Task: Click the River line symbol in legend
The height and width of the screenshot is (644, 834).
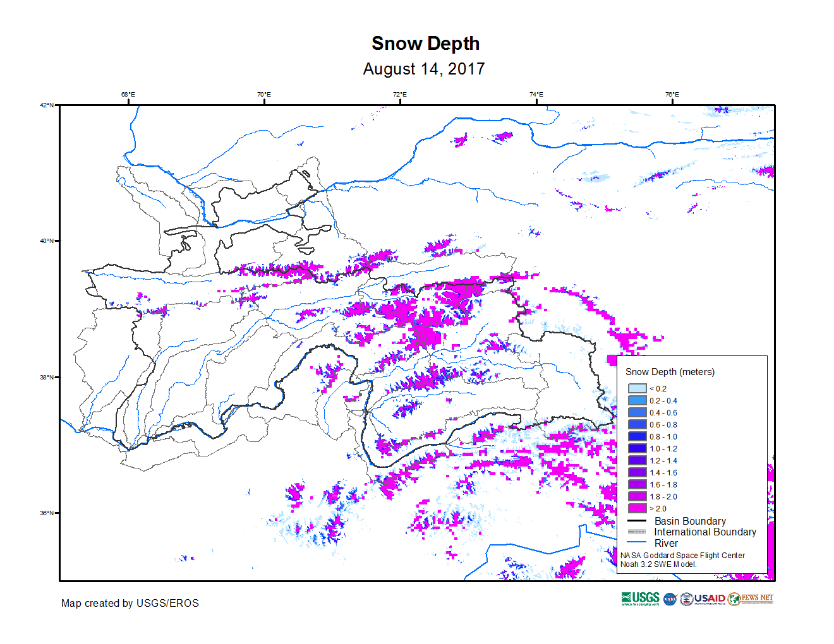Action: pos(637,542)
